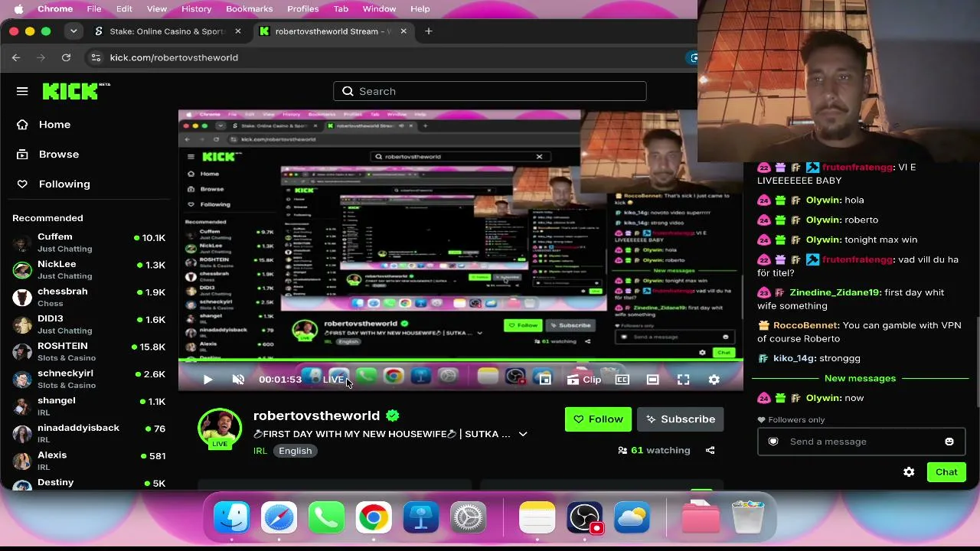Viewport: 980px width, 551px height.
Task: Focus the Kick Search field
Action: 490,91
